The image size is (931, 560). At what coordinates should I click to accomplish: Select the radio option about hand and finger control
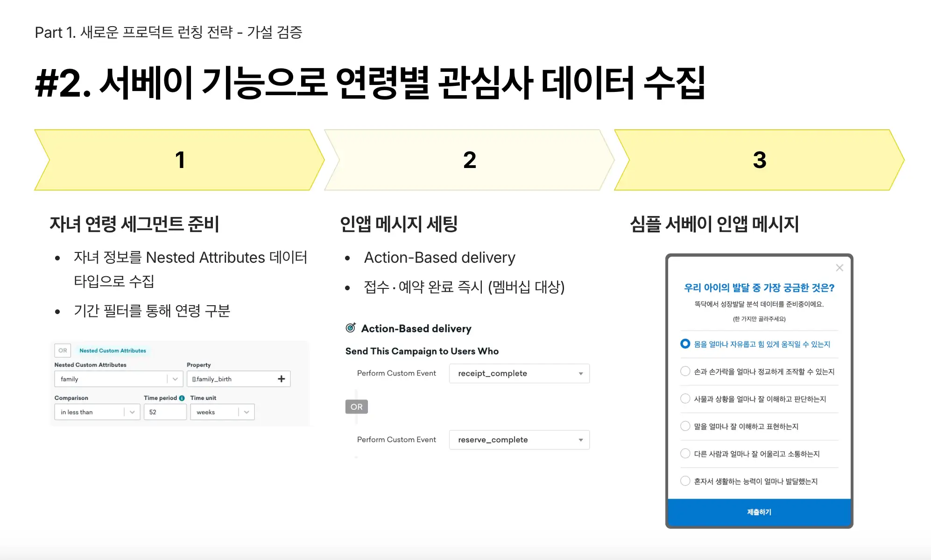(x=684, y=371)
